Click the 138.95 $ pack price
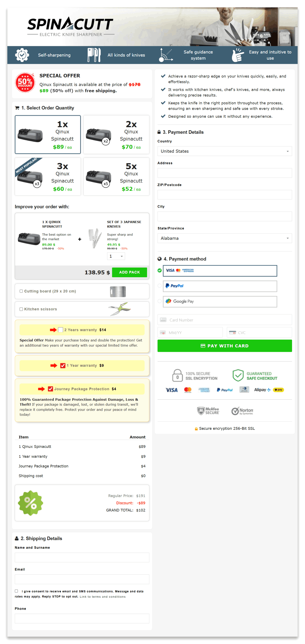305x644 pixels. pyautogui.click(x=97, y=272)
